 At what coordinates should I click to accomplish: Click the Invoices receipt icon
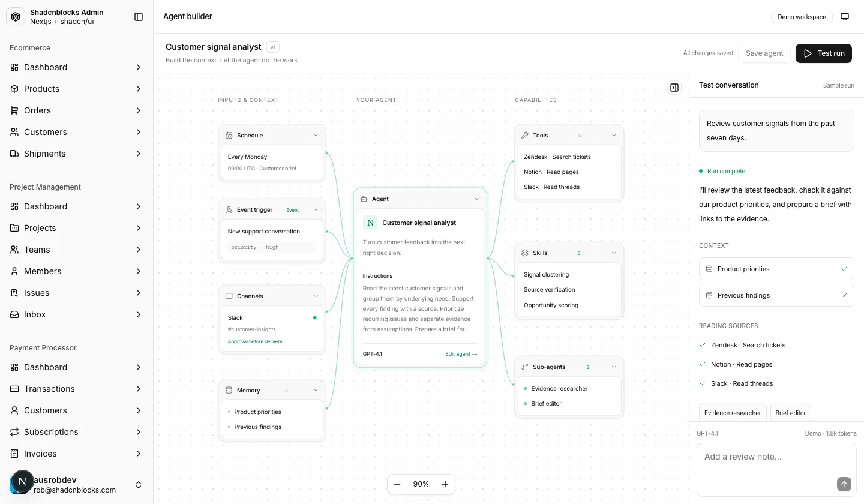click(x=14, y=454)
